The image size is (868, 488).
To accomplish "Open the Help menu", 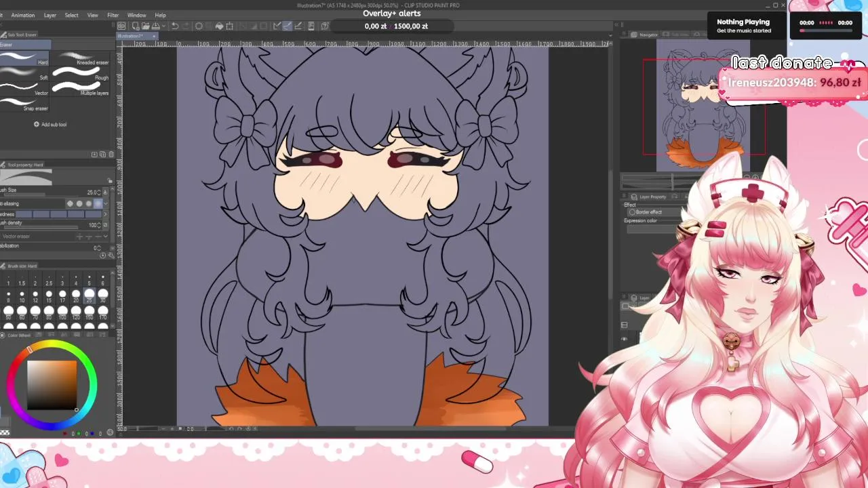I will pos(160,15).
